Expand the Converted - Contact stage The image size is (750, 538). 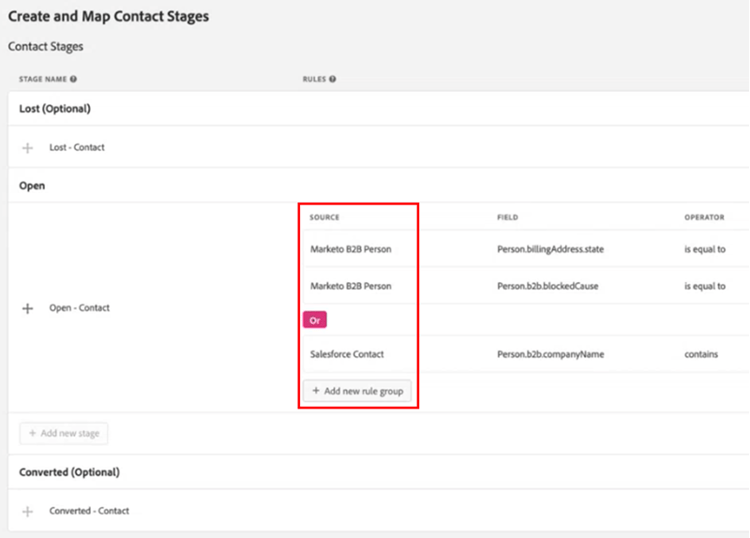coord(27,511)
